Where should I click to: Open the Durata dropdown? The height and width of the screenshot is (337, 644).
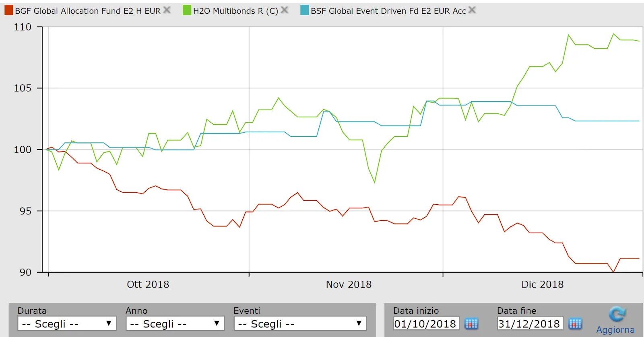67,324
